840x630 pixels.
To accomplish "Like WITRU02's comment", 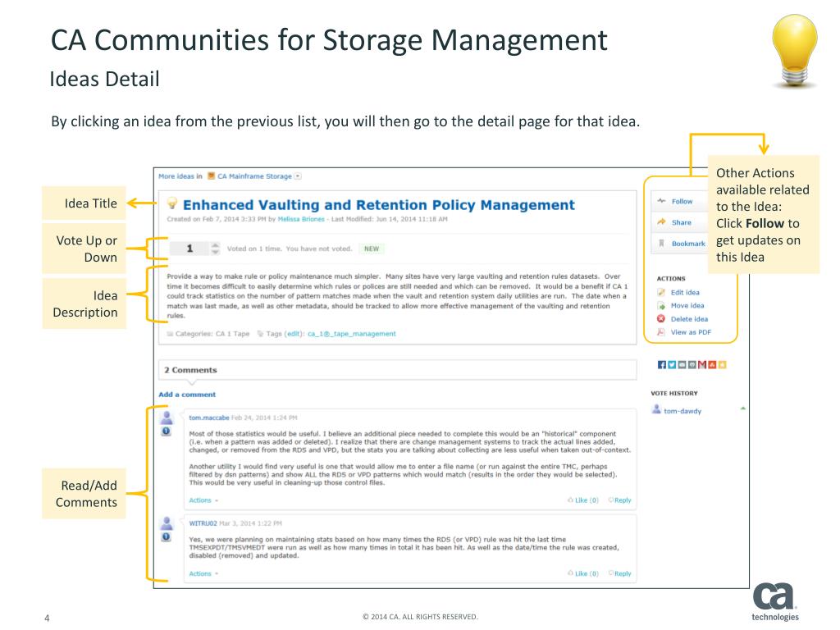I will tap(583, 573).
